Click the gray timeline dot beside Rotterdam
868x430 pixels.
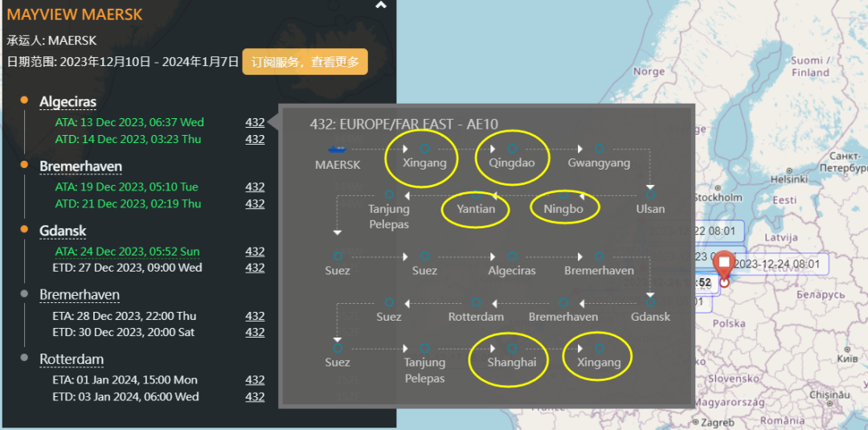click(24, 358)
